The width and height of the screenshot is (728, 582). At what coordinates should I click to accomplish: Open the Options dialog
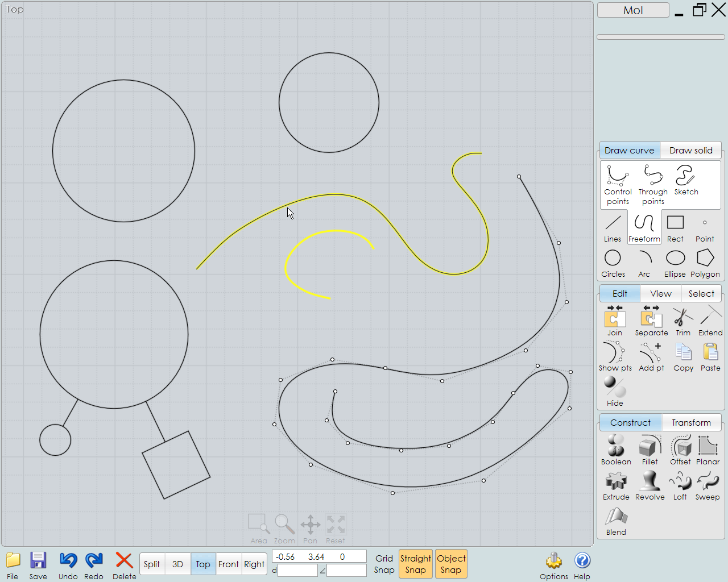[x=553, y=564]
